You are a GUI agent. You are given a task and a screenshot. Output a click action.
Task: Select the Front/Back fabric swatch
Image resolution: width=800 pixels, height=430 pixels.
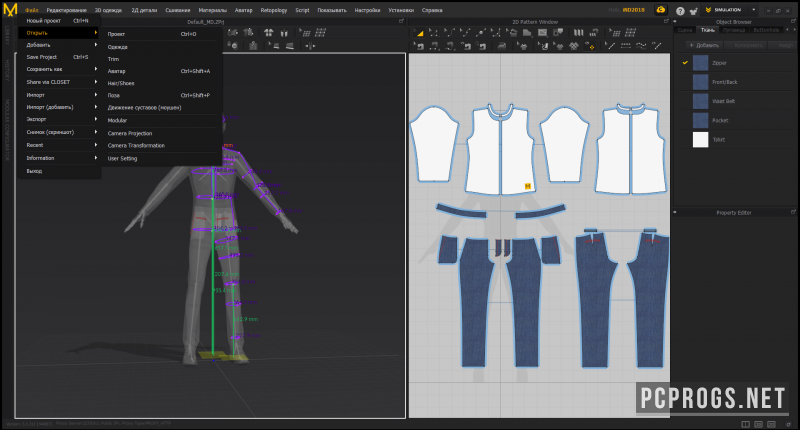(x=701, y=82)
